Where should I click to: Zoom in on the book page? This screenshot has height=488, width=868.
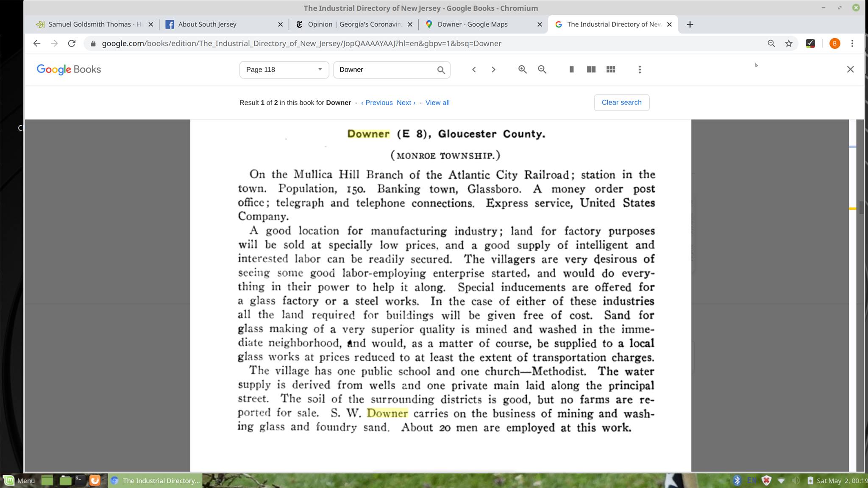click(x=523, y=69)
